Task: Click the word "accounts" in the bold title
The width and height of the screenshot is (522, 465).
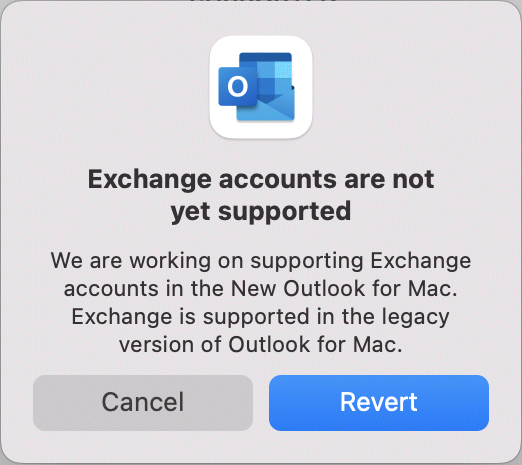Action: (278, 180)
